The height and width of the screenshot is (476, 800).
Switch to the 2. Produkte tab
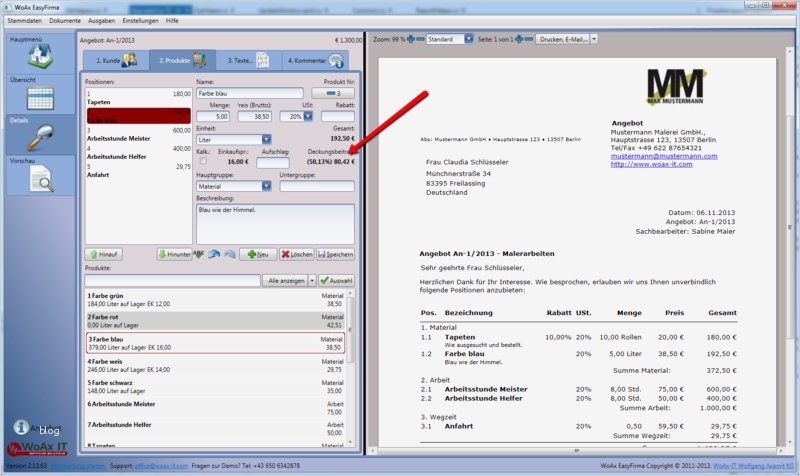(x=182, y=60)
